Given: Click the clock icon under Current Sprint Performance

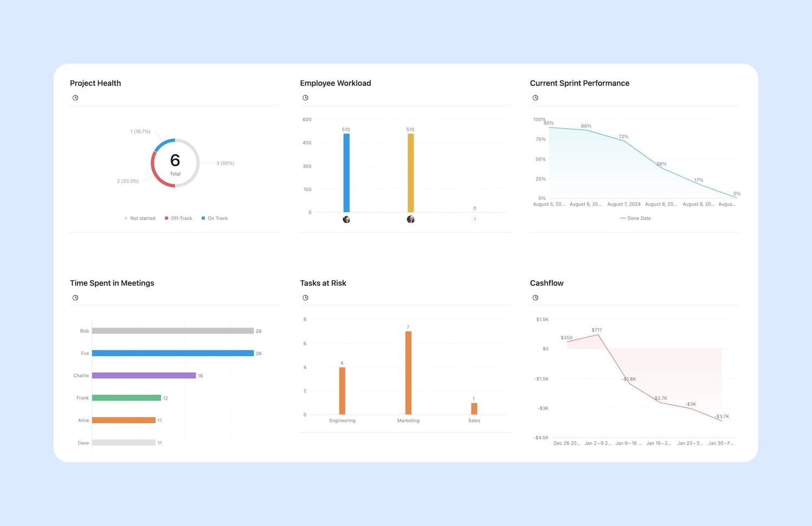Looking at the screenshot, I should pyautogui.click(x=535, y=98).
